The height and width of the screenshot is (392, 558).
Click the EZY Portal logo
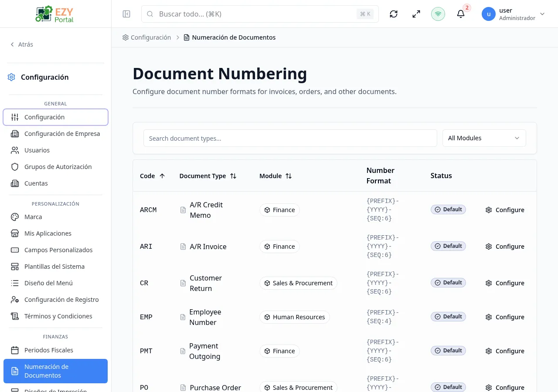(55, 14)
